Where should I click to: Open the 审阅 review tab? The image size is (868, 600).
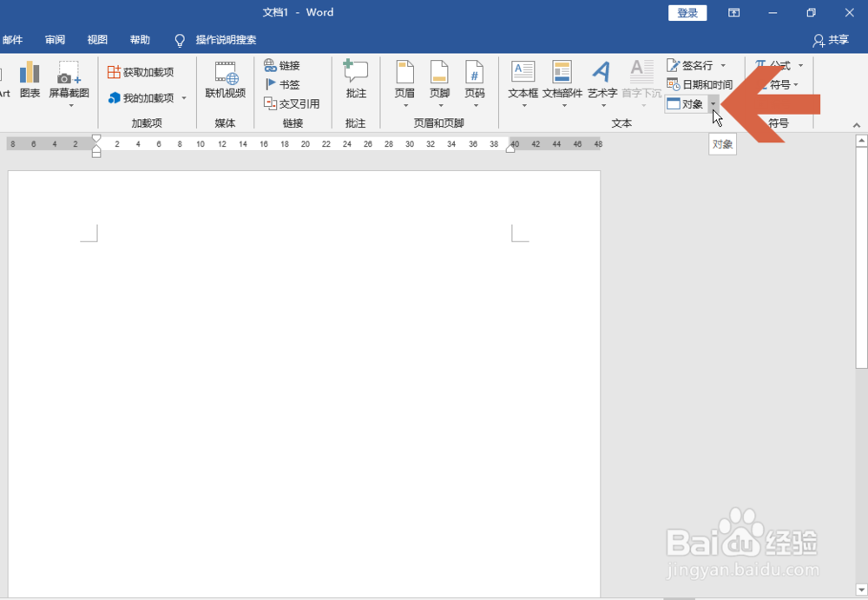55,40
